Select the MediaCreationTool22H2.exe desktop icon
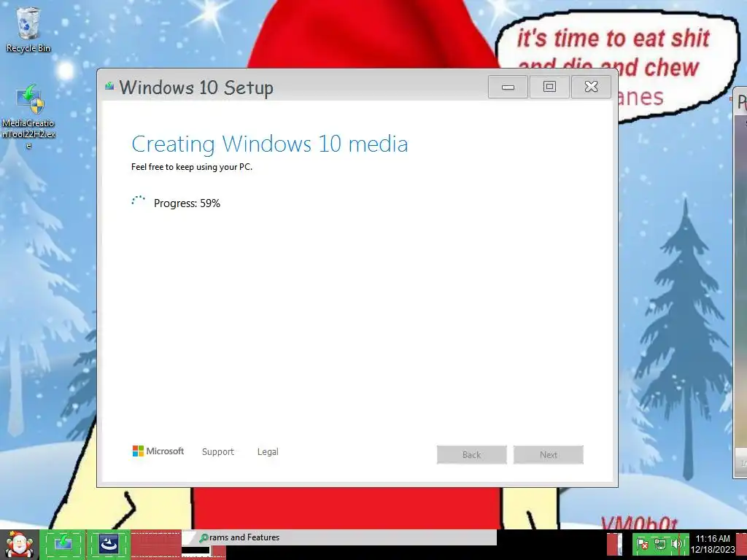Image resolution: width=747 pixels, height=560 pixels. coord(28,117)
